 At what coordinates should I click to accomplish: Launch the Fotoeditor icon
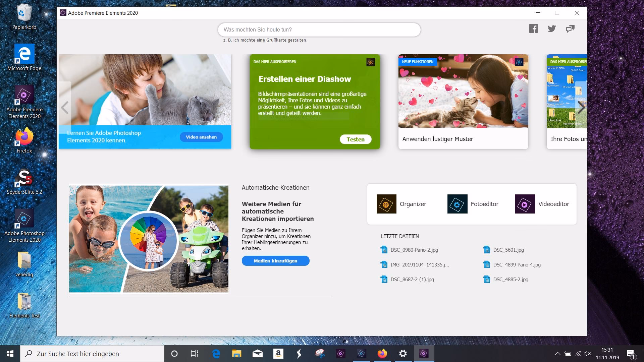[457, 204]
